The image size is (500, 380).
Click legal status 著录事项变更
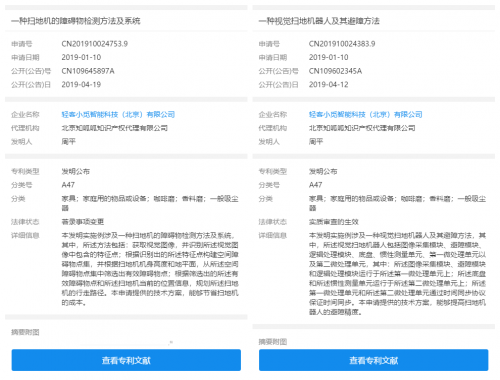tap(83, 222)
